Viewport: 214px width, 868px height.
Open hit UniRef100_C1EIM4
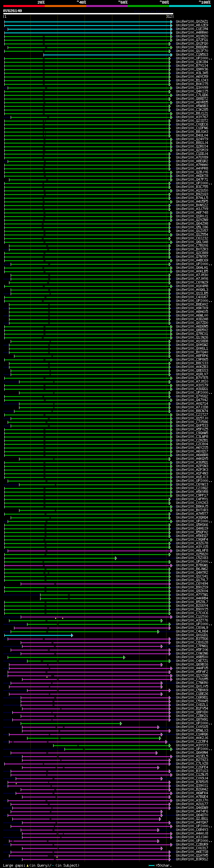point(192,29)
